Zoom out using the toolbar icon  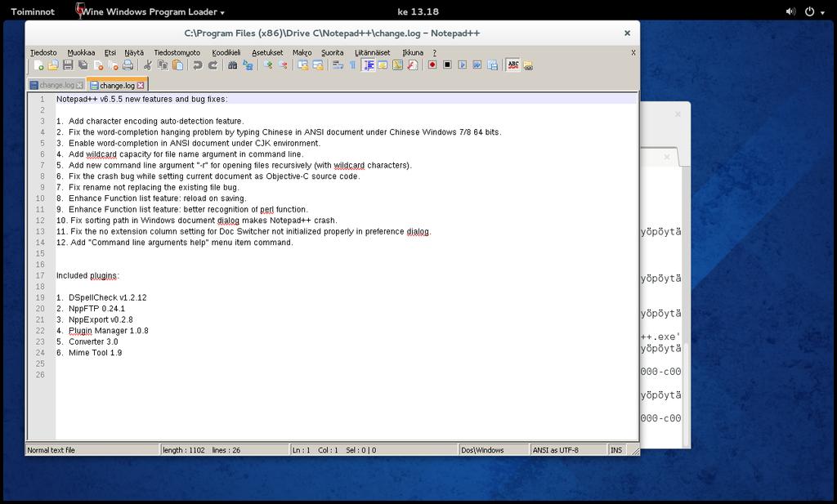tap(283, 65)
